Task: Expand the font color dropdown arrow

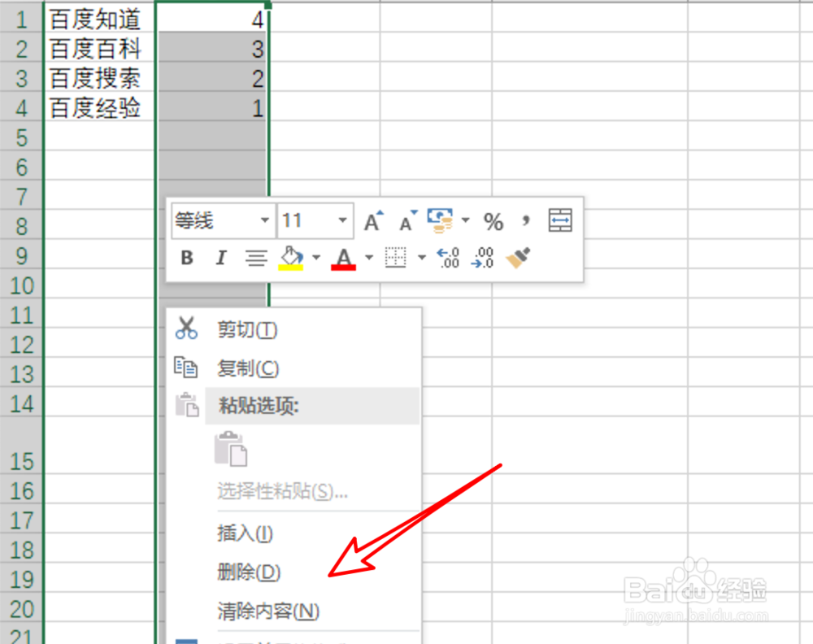Action: point(369,257)
